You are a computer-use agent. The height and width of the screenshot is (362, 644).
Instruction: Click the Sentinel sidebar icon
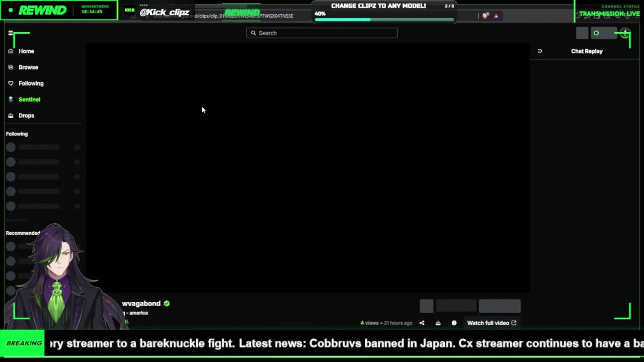(11, 100)
